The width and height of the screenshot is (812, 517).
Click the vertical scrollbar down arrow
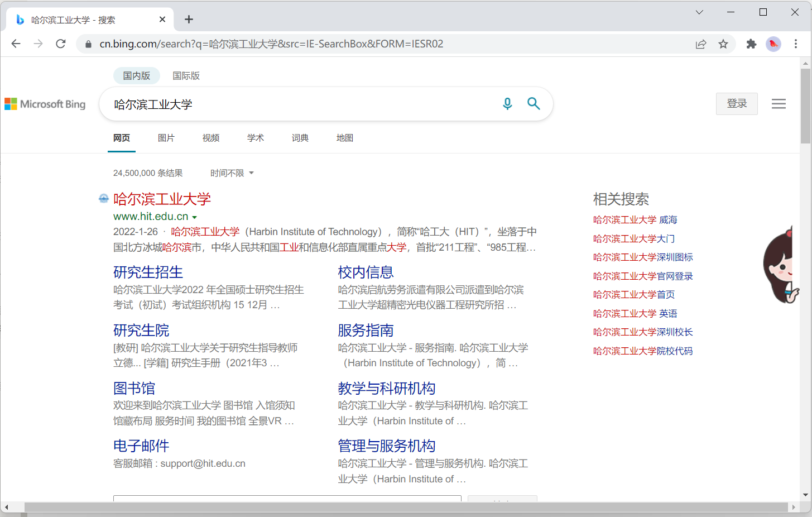click(x=805, y=495)
